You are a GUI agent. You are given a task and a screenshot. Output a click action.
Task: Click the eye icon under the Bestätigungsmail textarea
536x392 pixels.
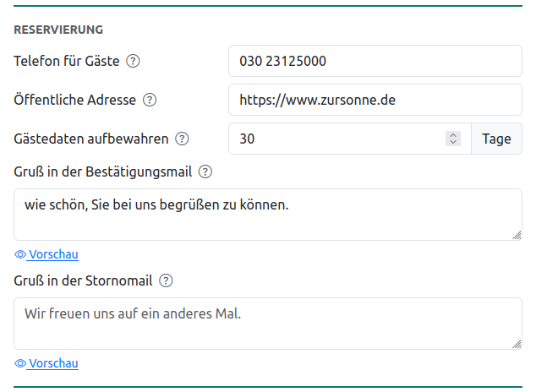click(20, 254)
